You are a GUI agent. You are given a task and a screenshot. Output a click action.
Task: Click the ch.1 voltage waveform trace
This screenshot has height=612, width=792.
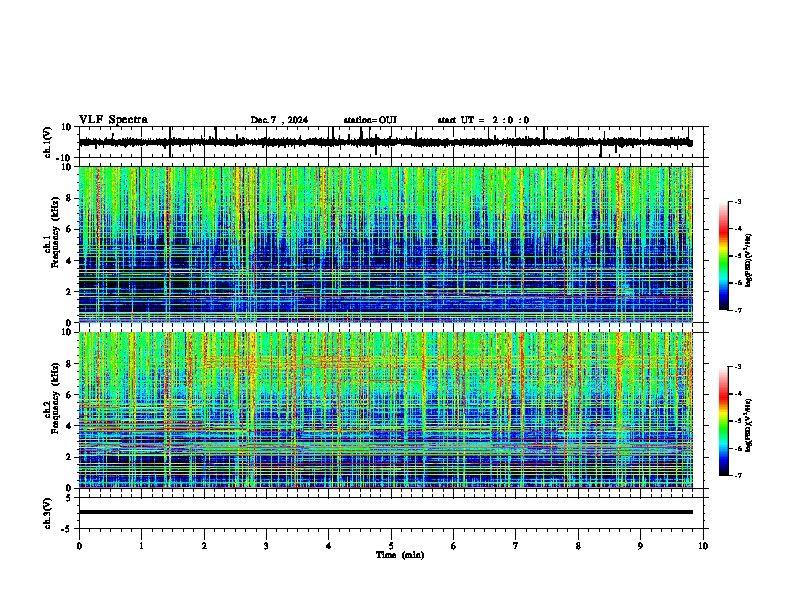pyautogui.click(x=385, y=142)
